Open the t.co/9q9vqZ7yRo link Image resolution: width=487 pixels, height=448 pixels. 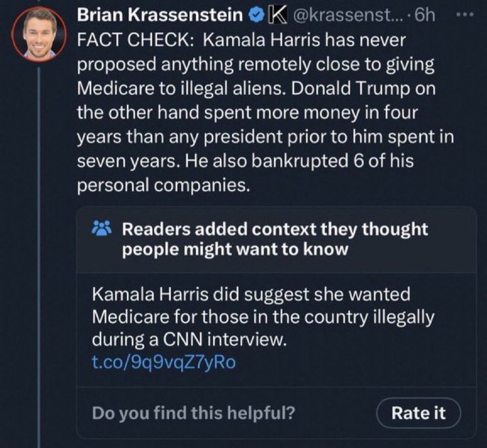click(x=164, y=362)
